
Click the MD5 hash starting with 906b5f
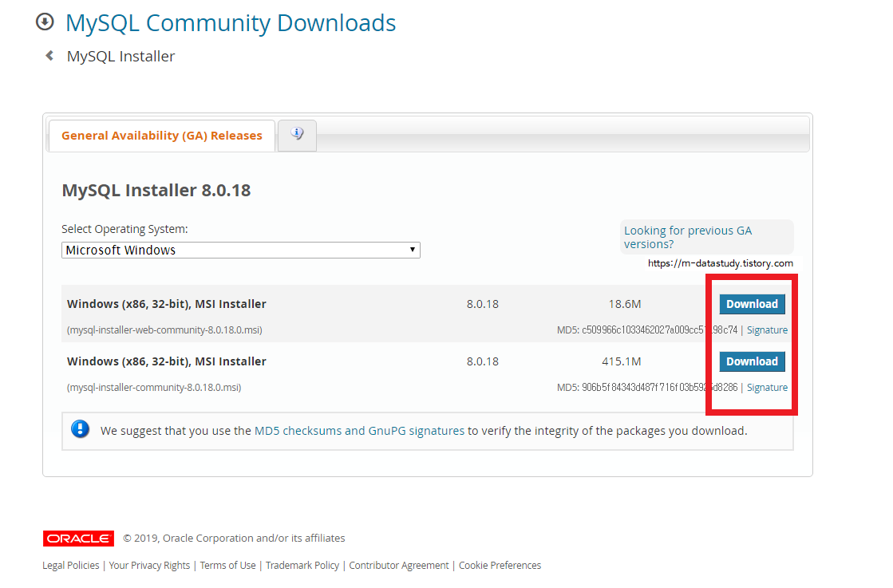tap(659, 388)
